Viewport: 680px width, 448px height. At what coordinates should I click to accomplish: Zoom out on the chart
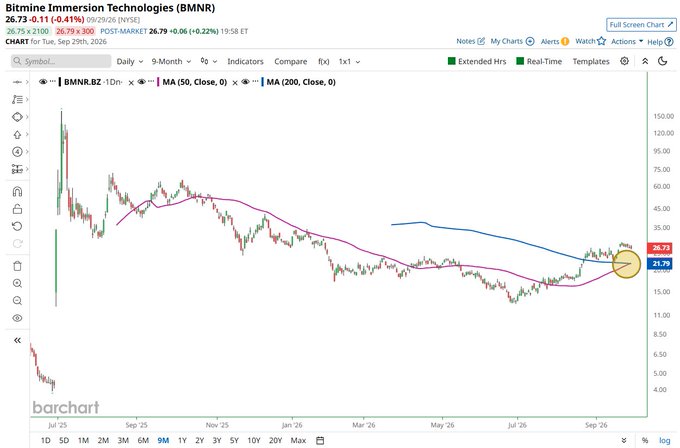coord(17,301)
